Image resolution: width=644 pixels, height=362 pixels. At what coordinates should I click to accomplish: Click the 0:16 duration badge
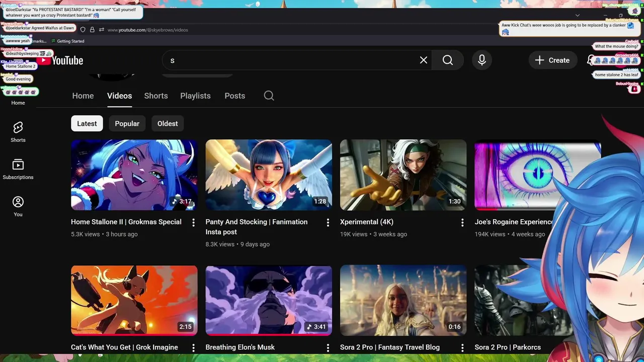(x=454, y=327)
